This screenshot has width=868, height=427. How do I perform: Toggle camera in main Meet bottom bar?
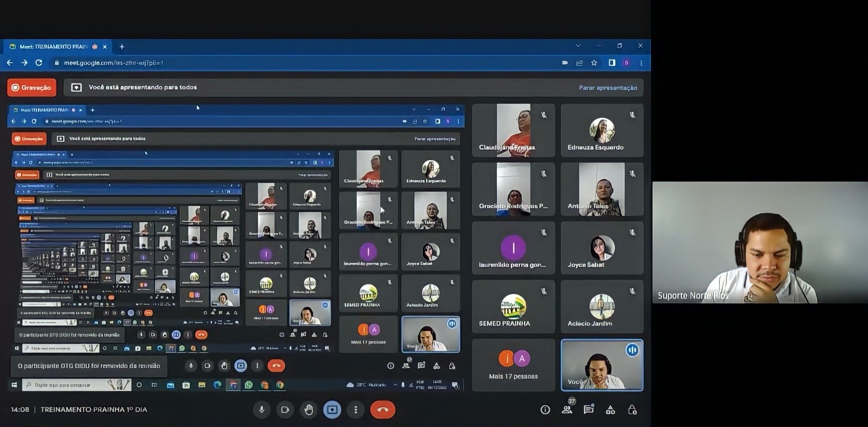[x=285, y=410]
